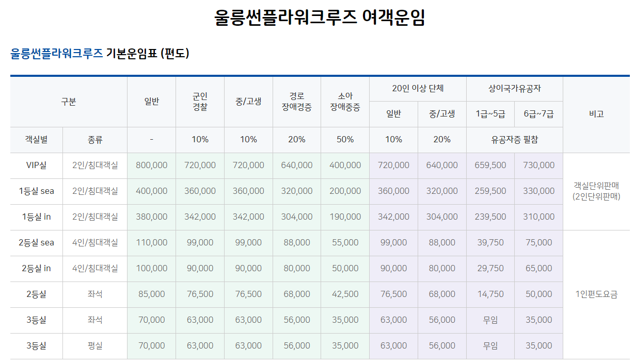
Task: Select the 1급~5급 sub-header
Action: coord(490,114)
